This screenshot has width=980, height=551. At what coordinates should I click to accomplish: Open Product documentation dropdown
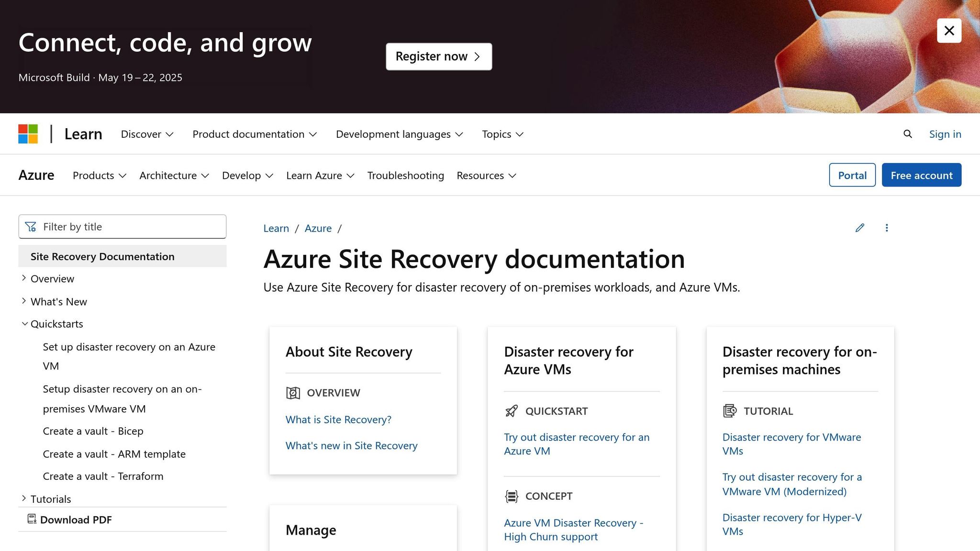255,134
